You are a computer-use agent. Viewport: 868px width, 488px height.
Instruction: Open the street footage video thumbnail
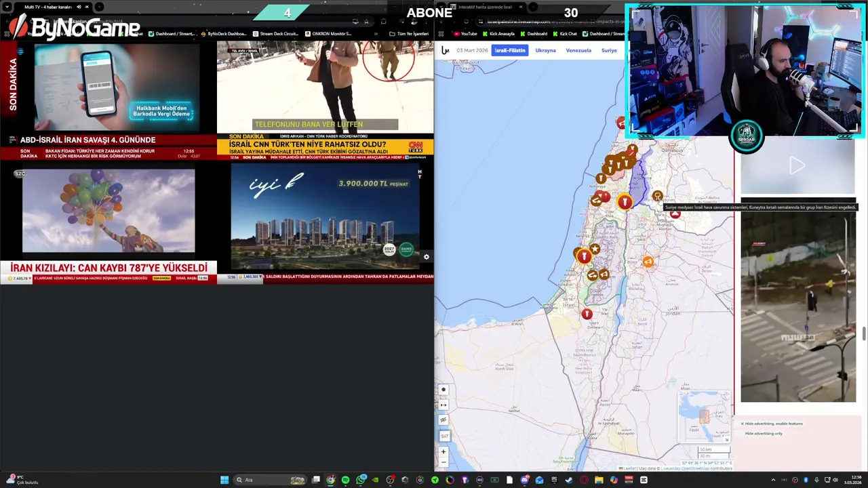[798, 306]
